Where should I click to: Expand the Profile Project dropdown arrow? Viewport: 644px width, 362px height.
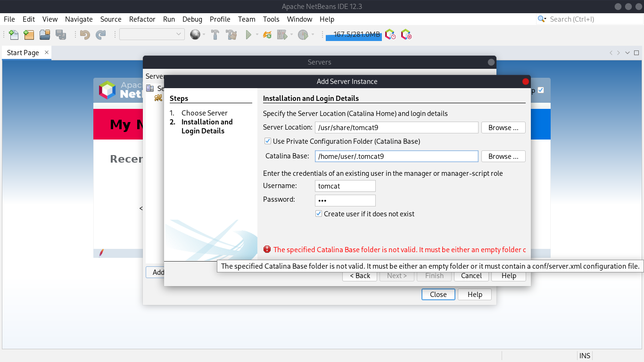tap(313, 34)
